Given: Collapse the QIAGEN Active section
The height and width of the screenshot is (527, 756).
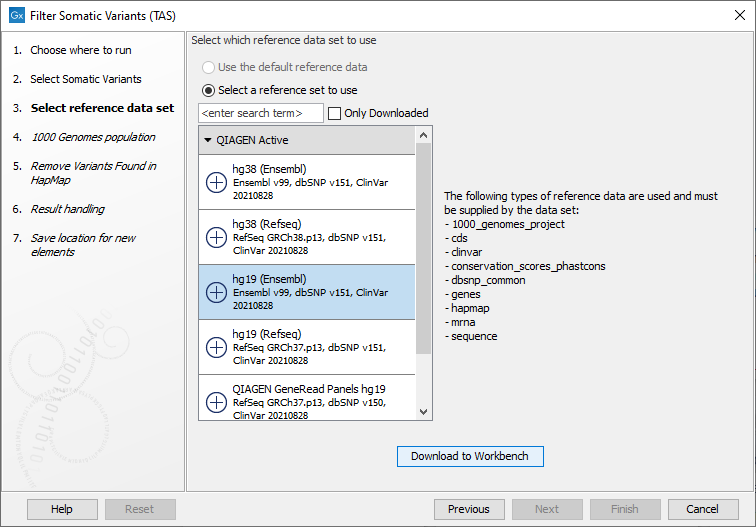Looking at the screenshot, I should 208,140.
